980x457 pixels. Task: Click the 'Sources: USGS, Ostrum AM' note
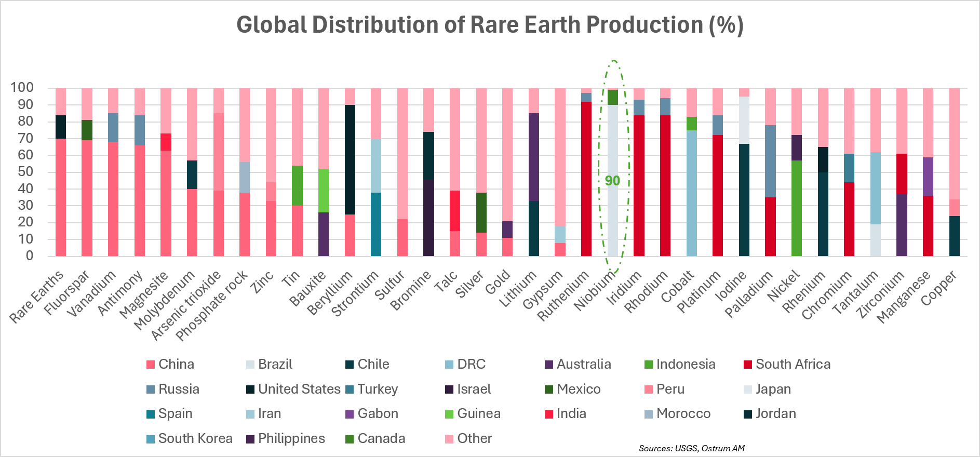[692, 448]
